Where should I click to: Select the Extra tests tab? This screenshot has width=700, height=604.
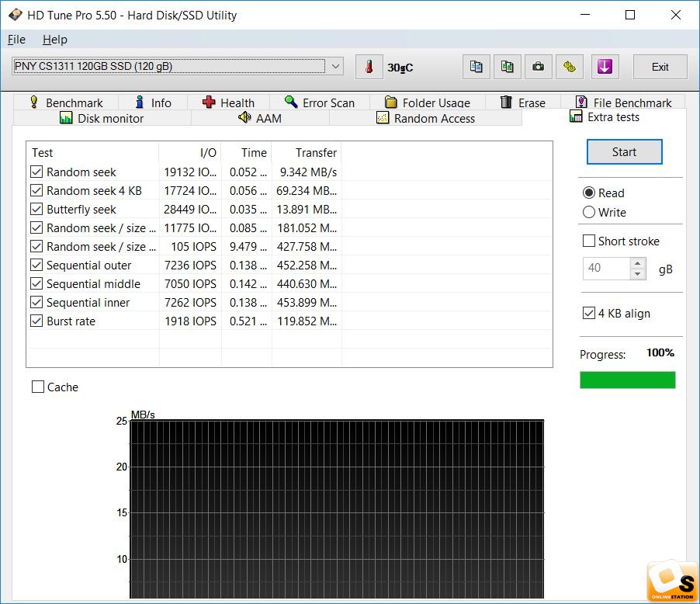coord(605,117)
